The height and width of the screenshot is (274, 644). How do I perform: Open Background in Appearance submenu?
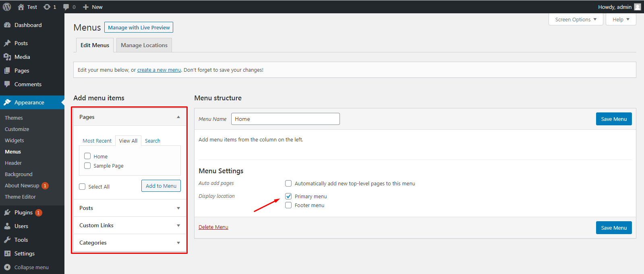[x=19, y=174]
